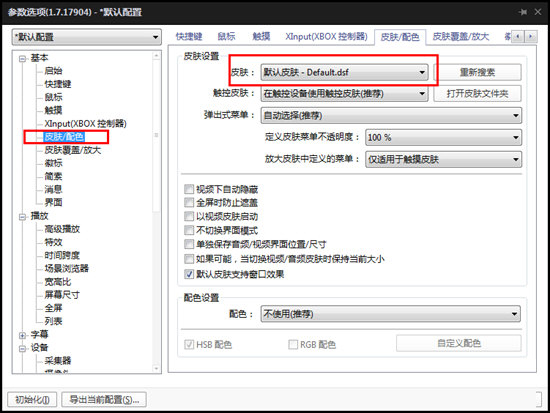The width and height of the screenshot is (550, 413).
Task: Collapse the 设备 tree node
Action: click(x=22, y=348)
